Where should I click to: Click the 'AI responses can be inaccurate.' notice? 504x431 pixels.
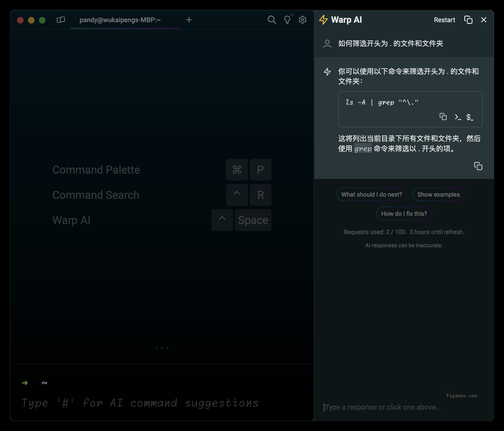(x=404, y=245)
